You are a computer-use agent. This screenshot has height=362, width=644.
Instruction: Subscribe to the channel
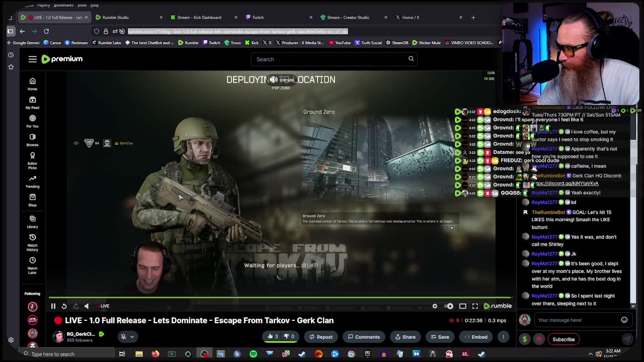click(x=563, y=339)
